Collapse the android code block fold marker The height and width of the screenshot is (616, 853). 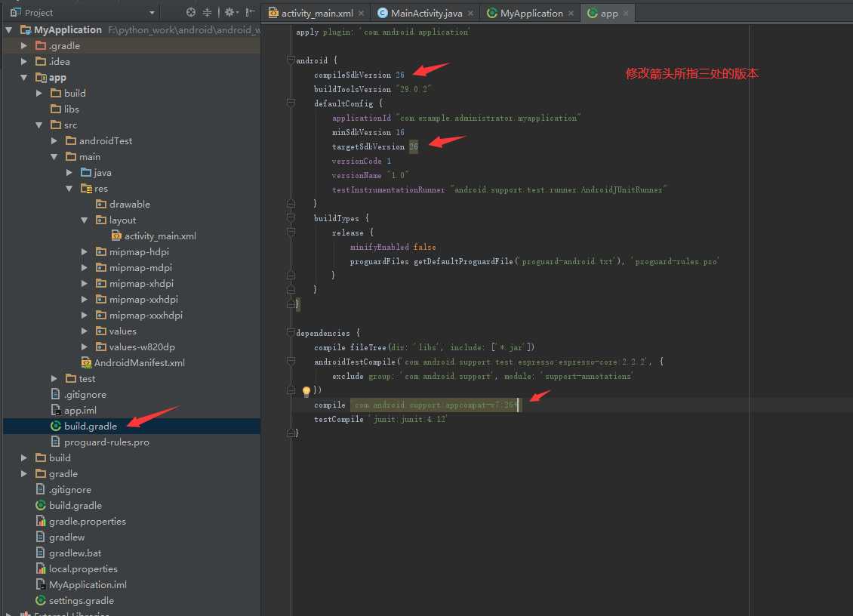tap(291, 60)
